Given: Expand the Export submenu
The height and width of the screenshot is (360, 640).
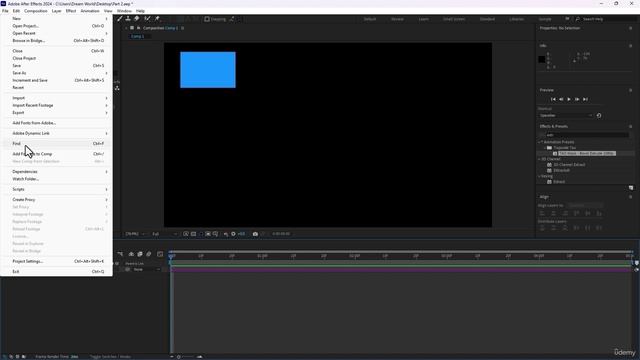Looking at the screenshot, I should click(56, 113).
